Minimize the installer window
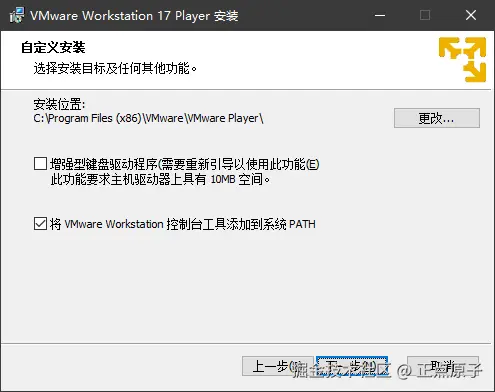This screenshot has width=495, height=392. click(380, 15)
